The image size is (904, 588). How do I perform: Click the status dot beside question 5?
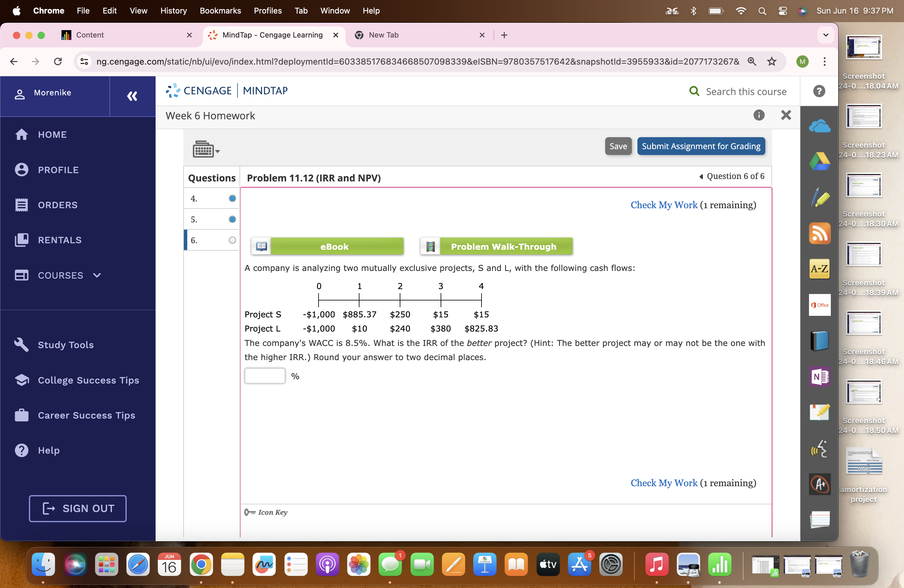click(x=232, y=219)
